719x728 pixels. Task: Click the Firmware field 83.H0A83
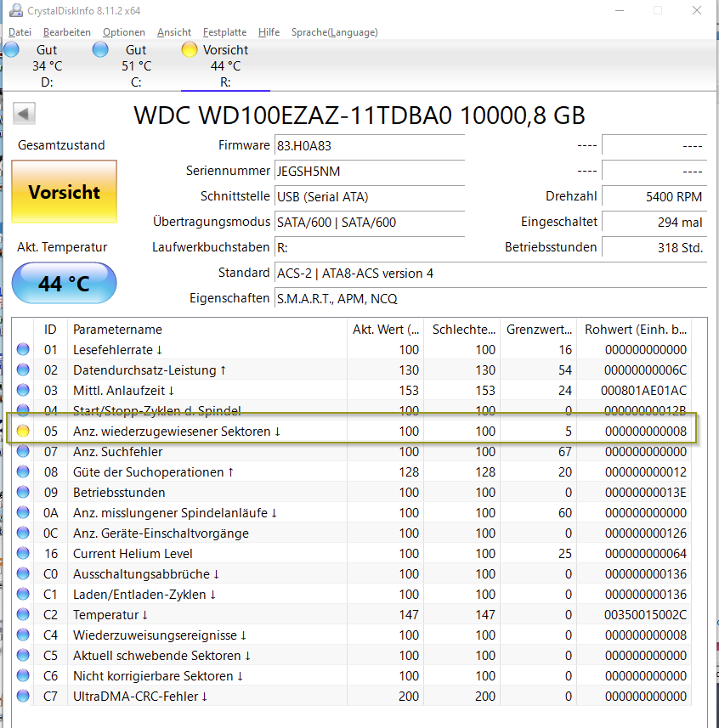[x=370, y=146]
